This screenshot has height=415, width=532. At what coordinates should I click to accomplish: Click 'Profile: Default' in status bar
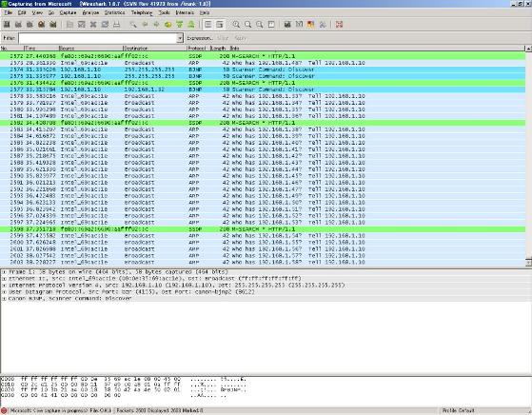(x=458, y=411)
